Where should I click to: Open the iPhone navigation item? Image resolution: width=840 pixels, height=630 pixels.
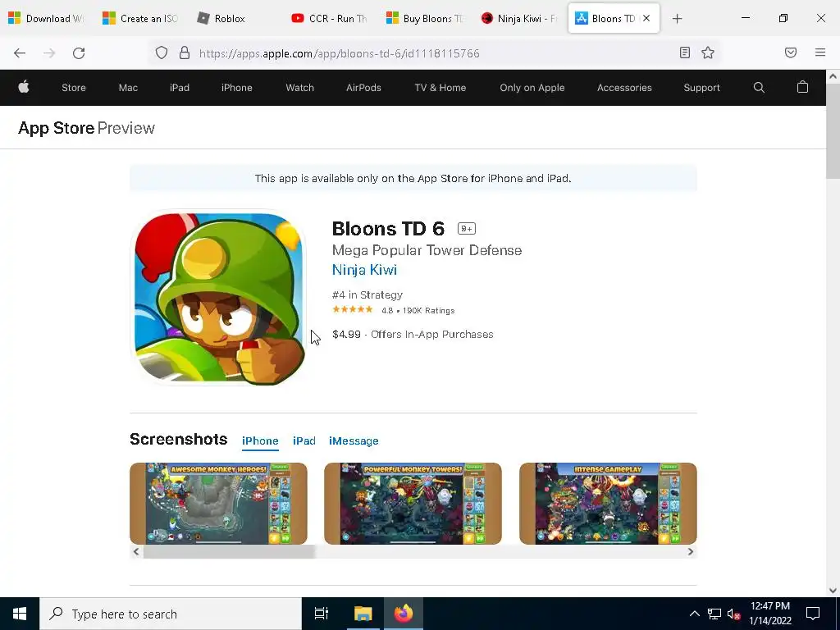click(x=237, y=87)
